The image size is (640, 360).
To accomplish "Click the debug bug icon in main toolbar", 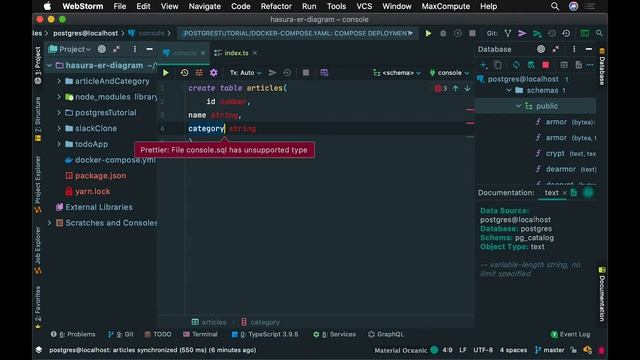I will click(x=443, y=33).
